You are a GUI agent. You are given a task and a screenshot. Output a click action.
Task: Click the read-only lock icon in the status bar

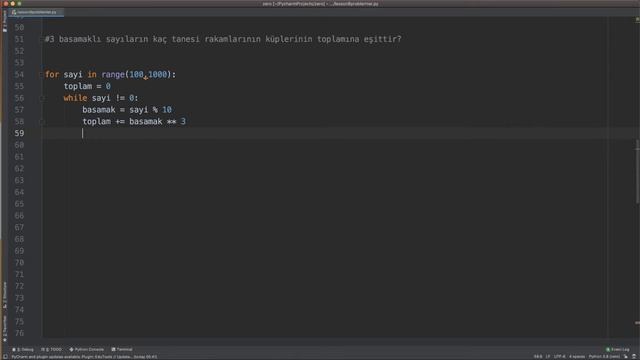pyautogui.click(x=626, y=357)
